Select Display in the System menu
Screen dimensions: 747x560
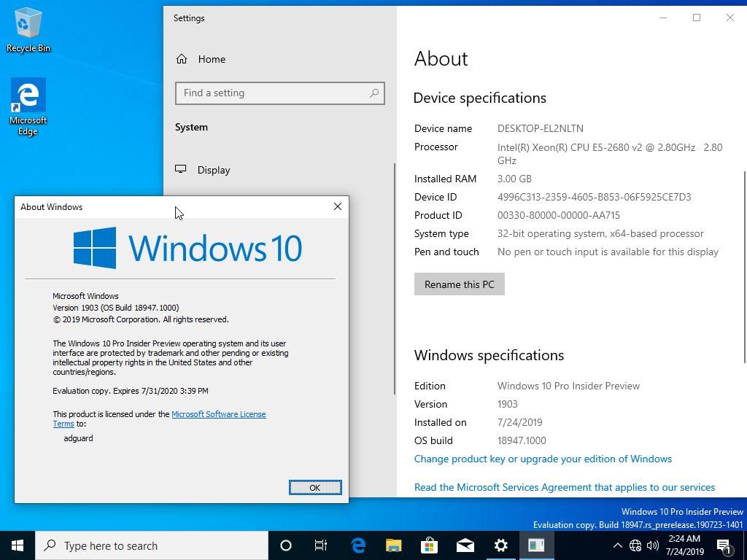(x=214, y=170)
